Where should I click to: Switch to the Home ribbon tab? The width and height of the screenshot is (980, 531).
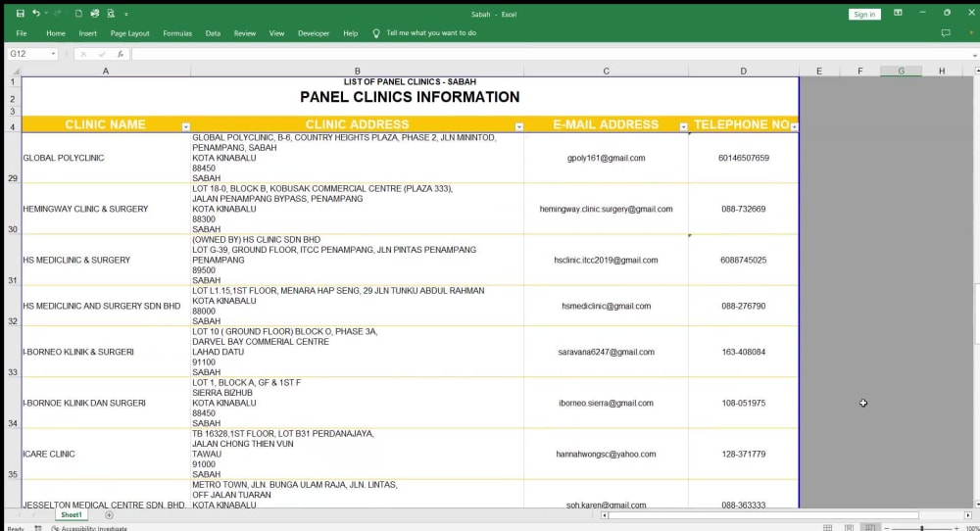tap(56, 33)
